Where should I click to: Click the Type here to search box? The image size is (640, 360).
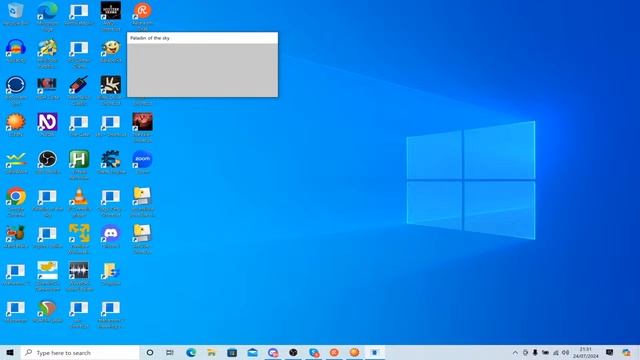pyautogui.click(x=80, y=353)
